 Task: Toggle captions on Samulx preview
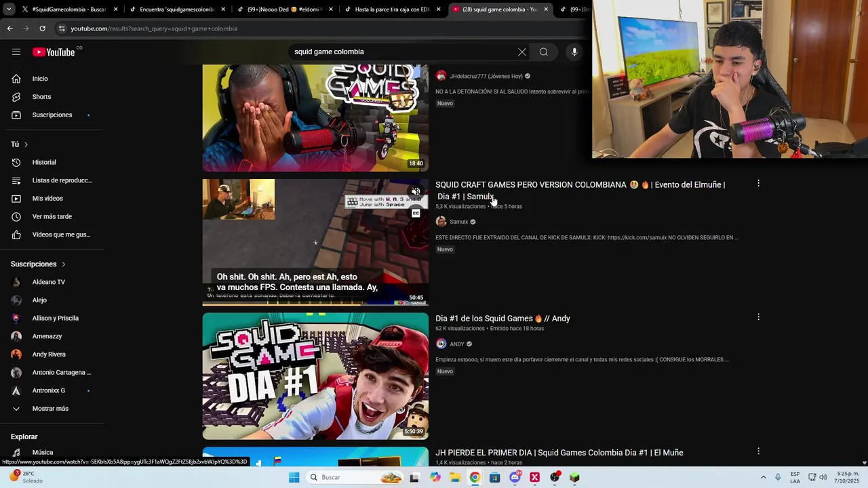[416, 213]
